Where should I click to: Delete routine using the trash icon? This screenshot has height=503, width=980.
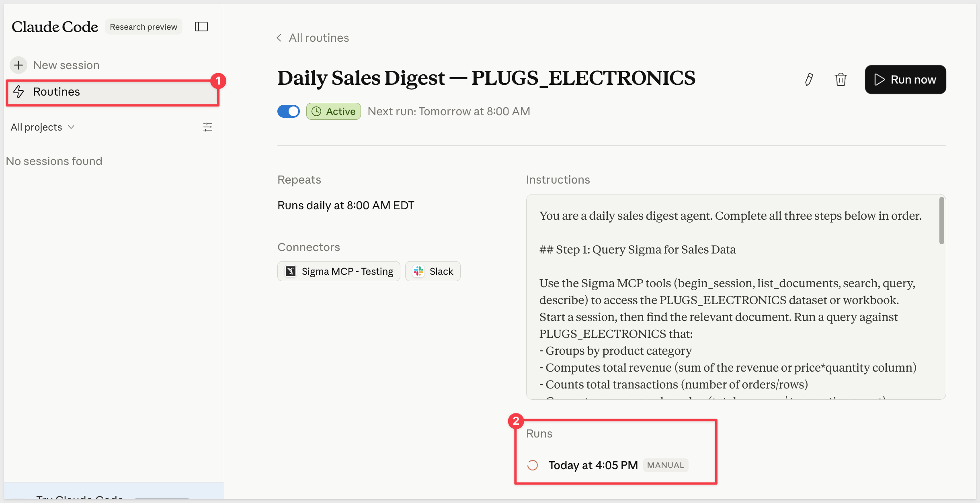[x=841, y=80]
